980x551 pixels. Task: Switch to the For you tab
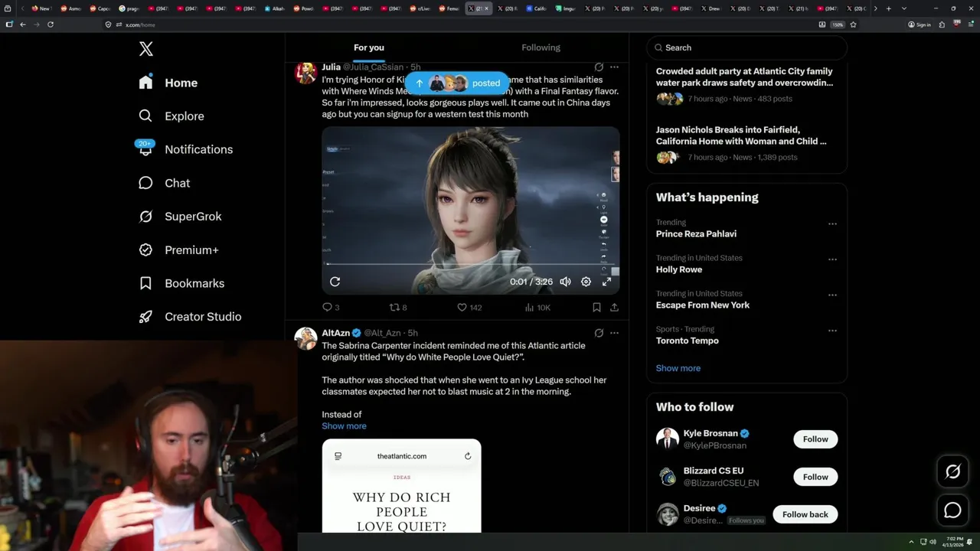369,47
